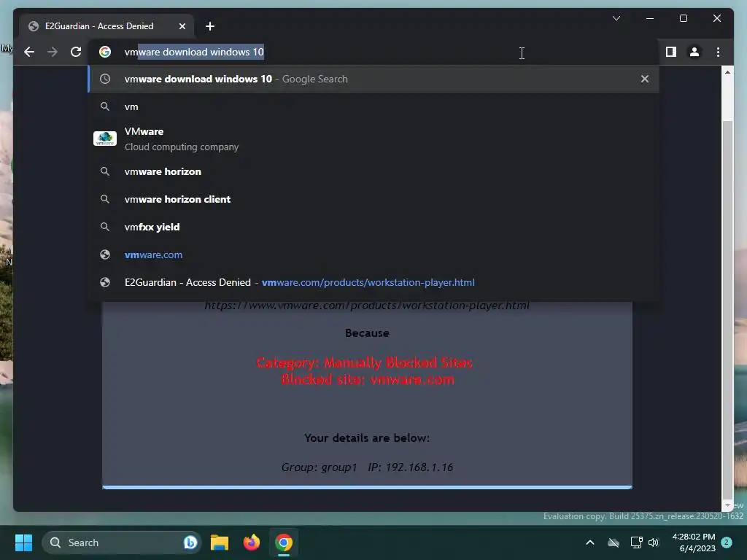Remove the 'vmware download windows 10' suggestion
The height and width of the screenshot is (560, 747).
pos(645,79)
